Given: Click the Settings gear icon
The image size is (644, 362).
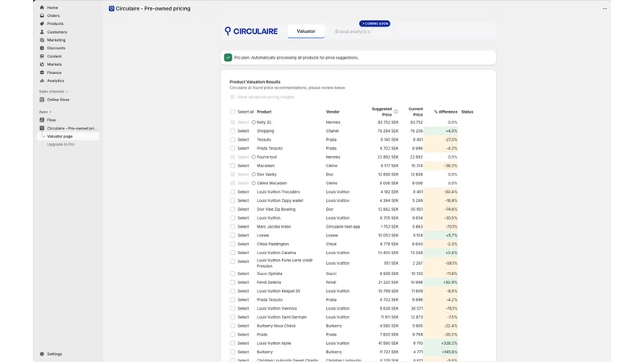Looking at the screenshot, I should pyautogui.click(x=42, y=354).
